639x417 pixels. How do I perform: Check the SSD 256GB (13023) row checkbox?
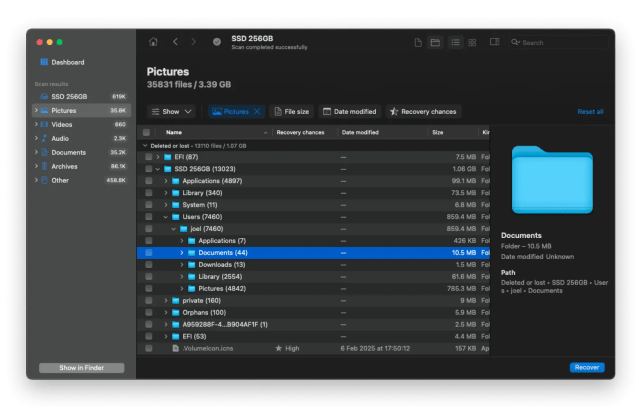click(149, 169)
